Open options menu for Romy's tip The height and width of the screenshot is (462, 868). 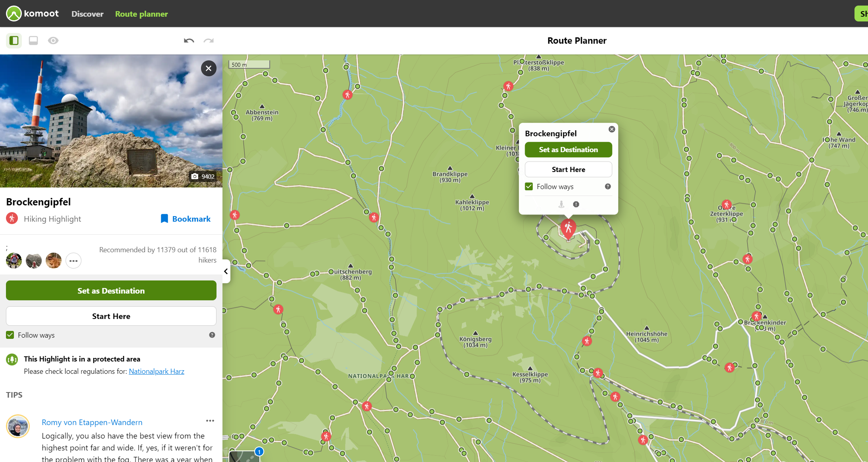(210, 421)
